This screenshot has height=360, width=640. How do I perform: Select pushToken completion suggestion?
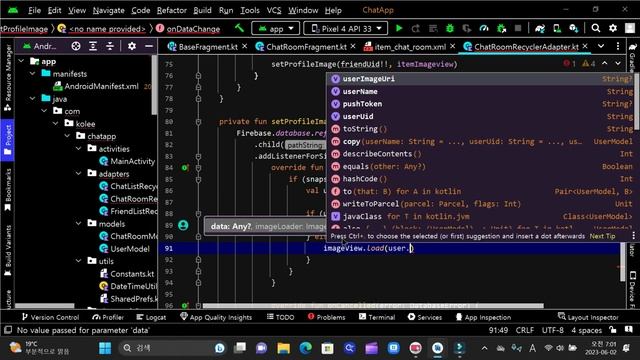[481, 104]
